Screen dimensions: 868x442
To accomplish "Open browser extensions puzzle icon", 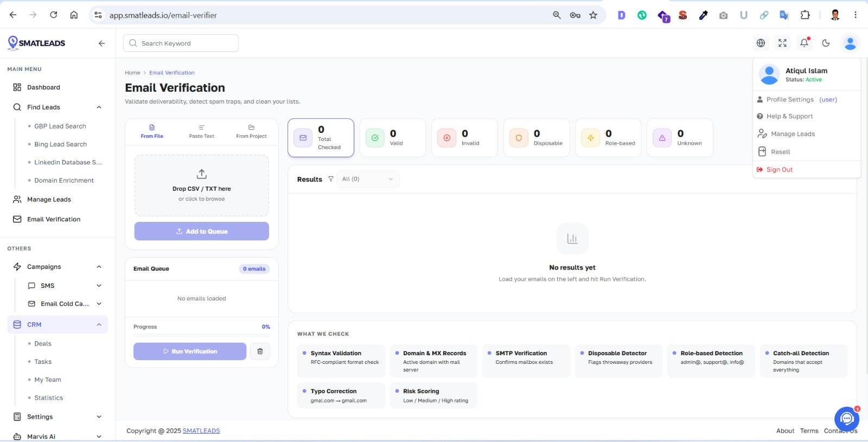I will point(805,15).
